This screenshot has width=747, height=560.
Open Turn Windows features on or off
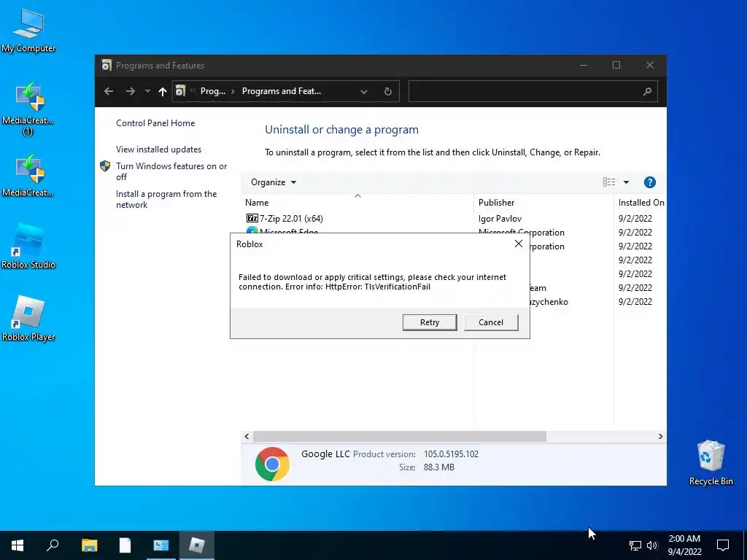coord(171,171)
